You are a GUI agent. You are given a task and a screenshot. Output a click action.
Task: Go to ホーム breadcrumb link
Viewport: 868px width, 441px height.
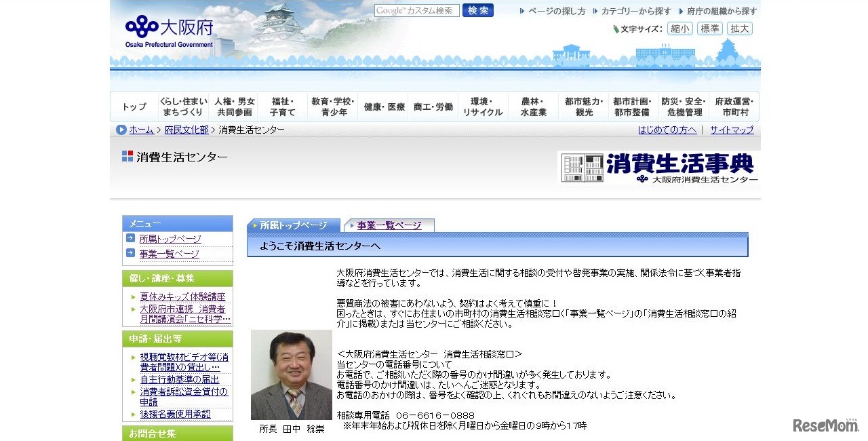pos(141,130)
